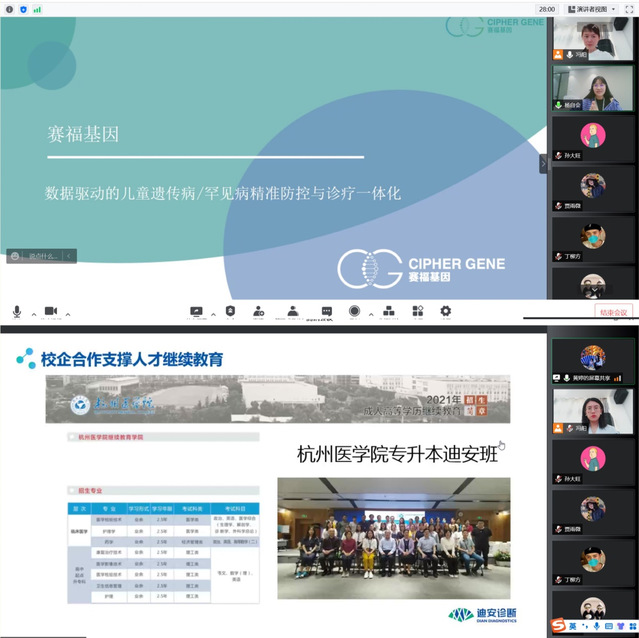The image size is (639, 638).
Task: Click the red 结束会议 end meeting button
Action: point(613,312)
